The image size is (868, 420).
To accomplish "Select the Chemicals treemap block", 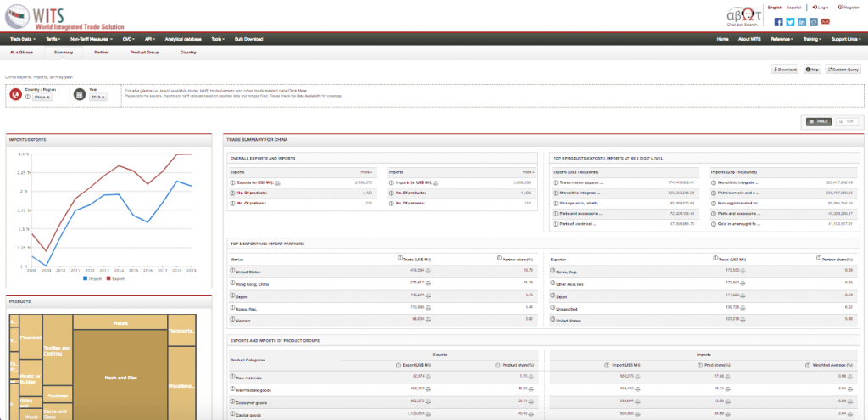I will coord(31,337).
